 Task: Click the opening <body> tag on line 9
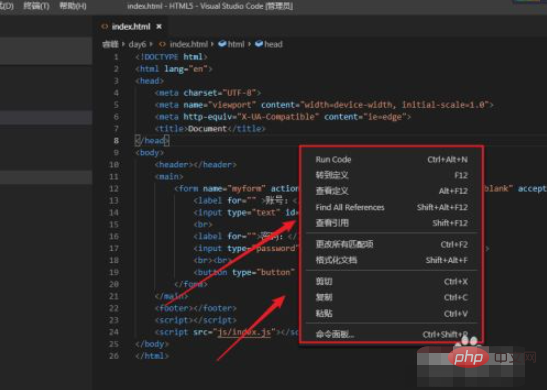(149, 153)
